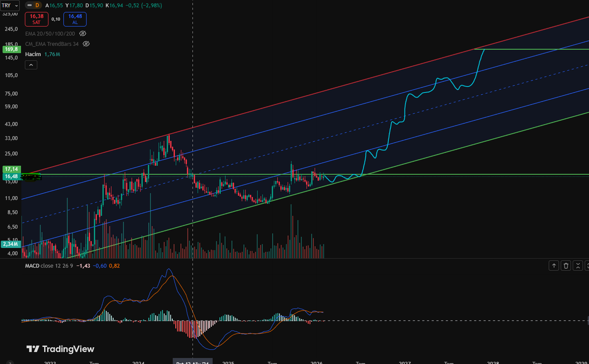Click the dash status badge beside D
The width and height of the screenshot is (589, 364).
pos(28,5)
